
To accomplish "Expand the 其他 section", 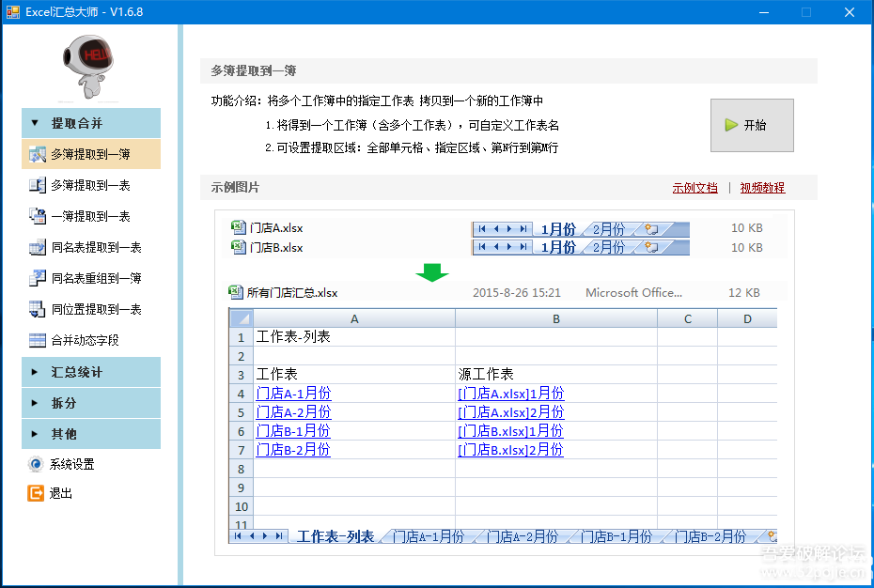I will pos(91,434).
